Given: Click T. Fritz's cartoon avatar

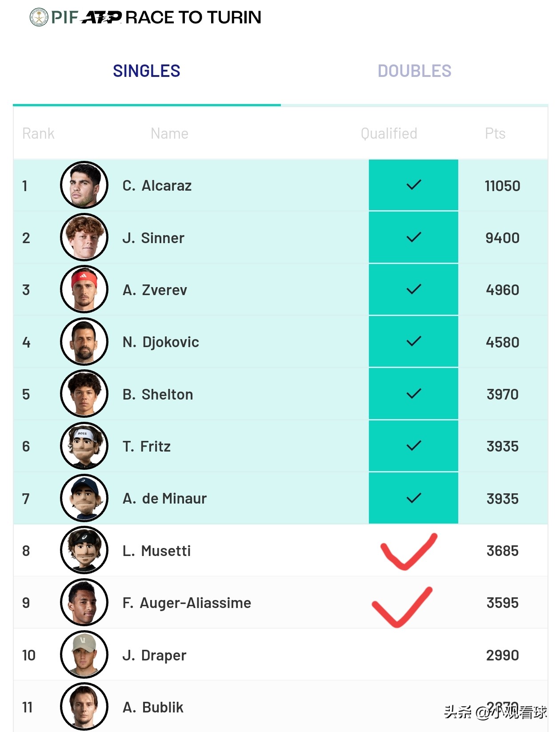Looking at the screenshot, I should tap(84, 446).
